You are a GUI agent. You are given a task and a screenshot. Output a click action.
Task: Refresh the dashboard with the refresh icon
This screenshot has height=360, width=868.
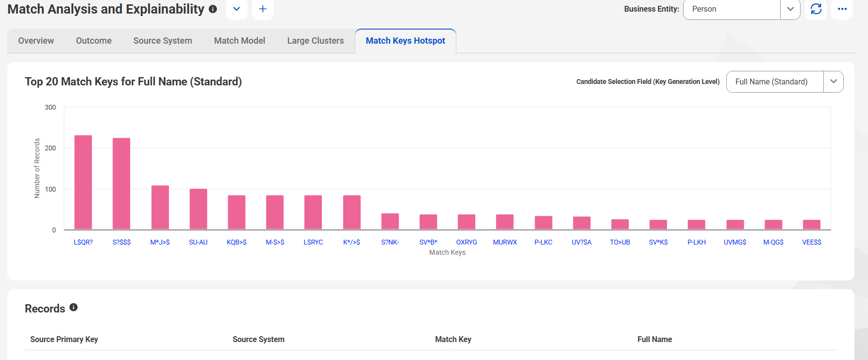816,9
